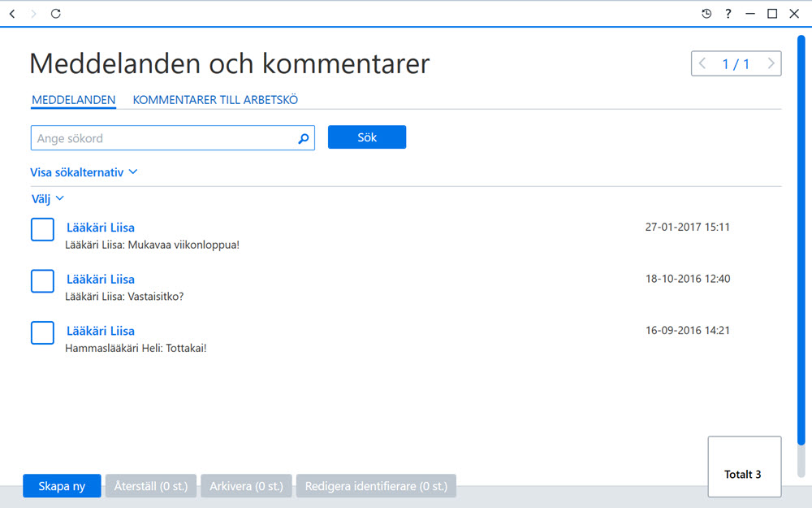Close the window
The height and width of the screenshot is (508, 812).
[x=794, y=14]
